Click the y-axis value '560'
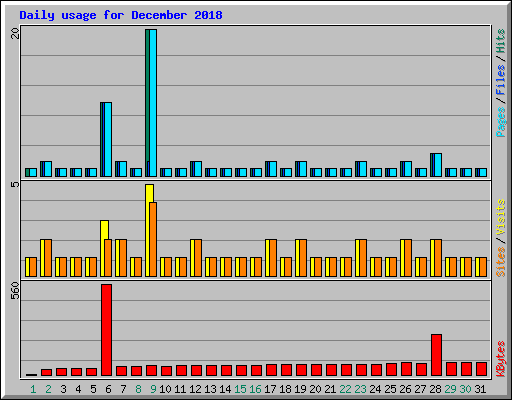The height and width of the screenshot is (400, 512). (15, 291)
